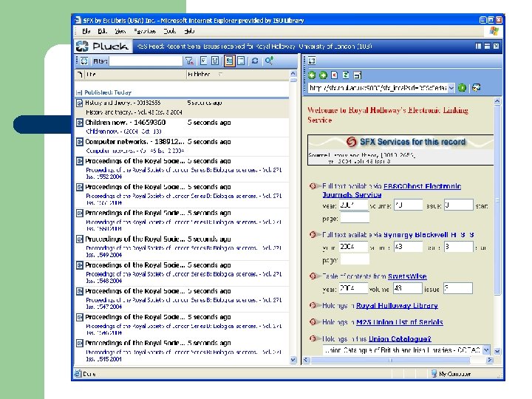This screenshot has height=399, width=532.
Task: Click the feed icon beside History and theory
Action: coord(80,103)
